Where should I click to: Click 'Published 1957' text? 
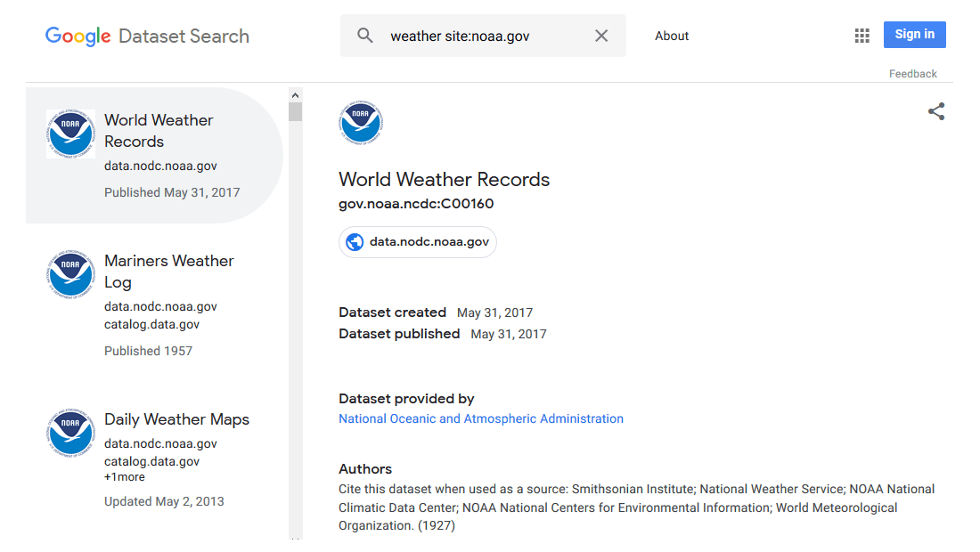click(148, 351)
